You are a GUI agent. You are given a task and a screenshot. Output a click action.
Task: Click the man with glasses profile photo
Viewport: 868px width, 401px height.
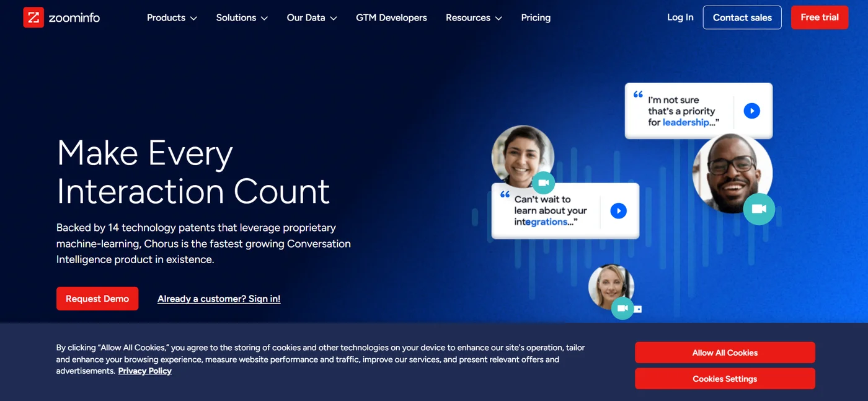coord(732,173)
